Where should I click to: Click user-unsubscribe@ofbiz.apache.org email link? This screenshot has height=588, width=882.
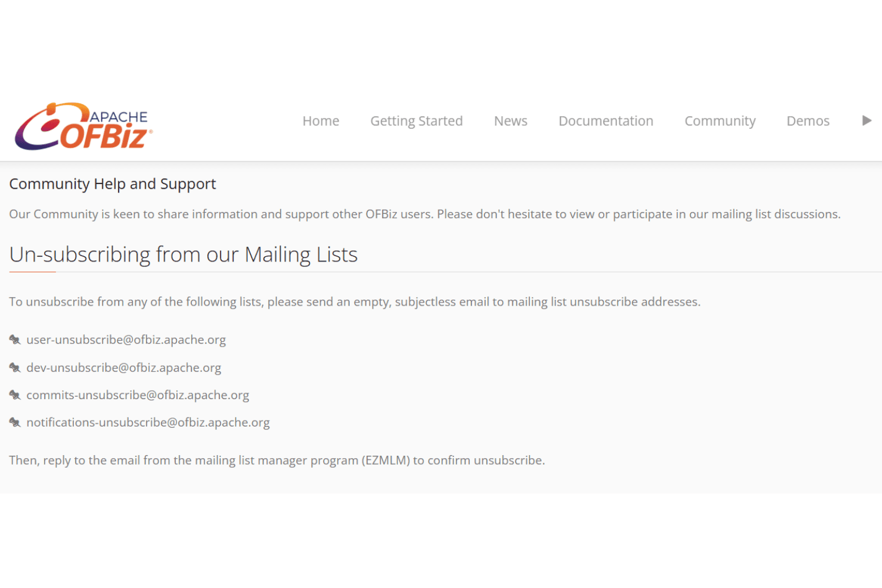[126, 340]
